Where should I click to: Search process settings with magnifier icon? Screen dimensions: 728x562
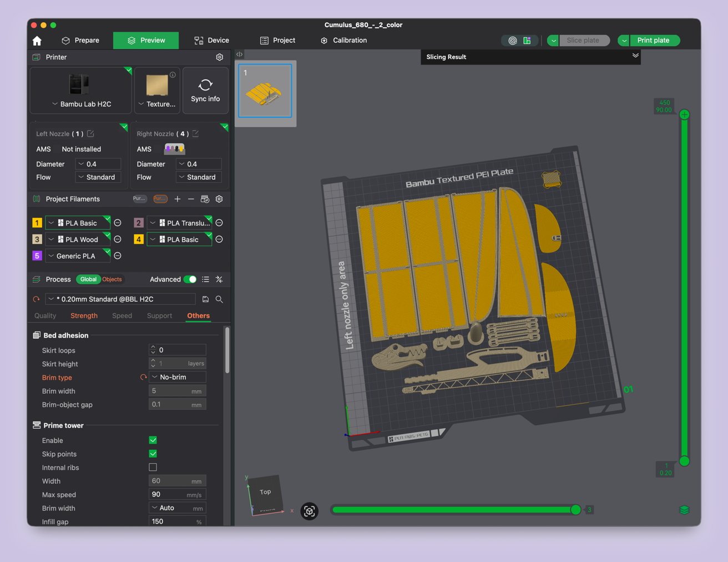point(219,299)
